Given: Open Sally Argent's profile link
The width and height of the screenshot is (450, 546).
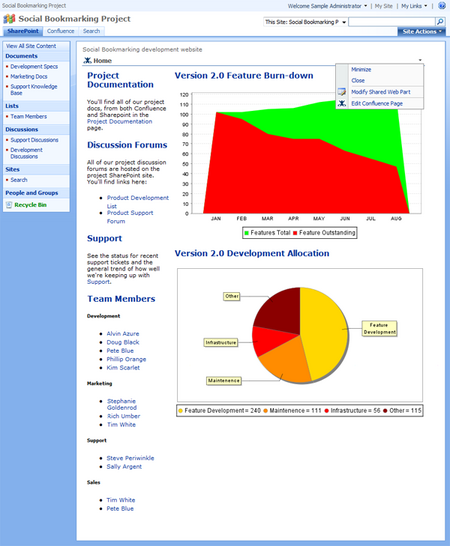Looking at the screenshot, I should click(x=124, y=466).
